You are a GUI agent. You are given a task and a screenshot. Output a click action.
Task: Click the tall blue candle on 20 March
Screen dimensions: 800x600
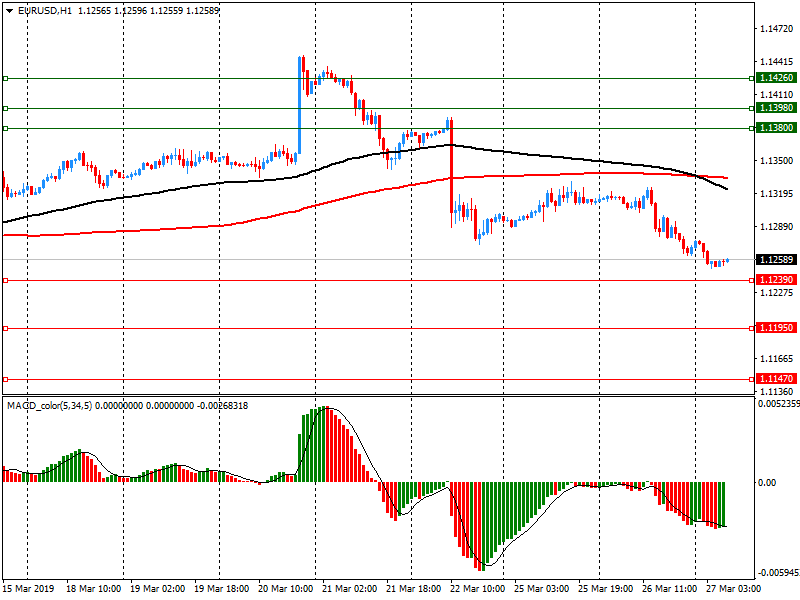tap(300, 100)
